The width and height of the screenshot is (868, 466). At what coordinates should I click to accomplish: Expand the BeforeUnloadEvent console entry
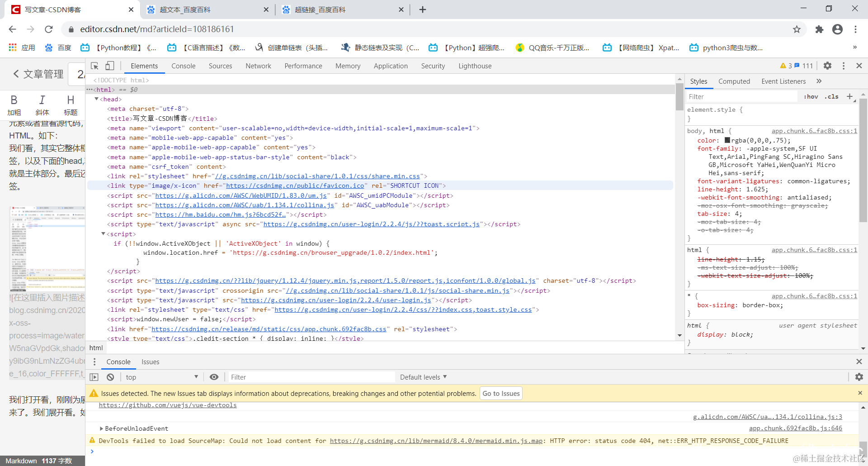(x=101, y=428)
